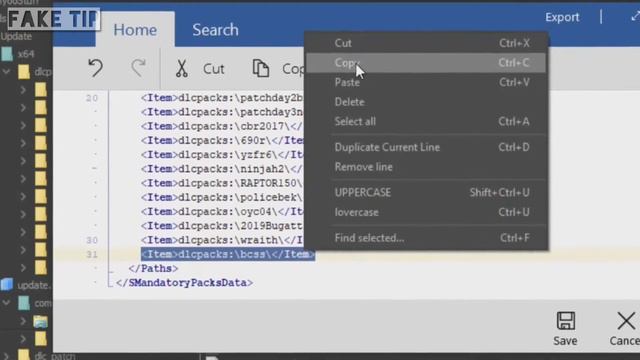Open the Home ribbon tab
Image resolution: width=640 pixels, height=360 pixels.
click(x=135, y=30)
